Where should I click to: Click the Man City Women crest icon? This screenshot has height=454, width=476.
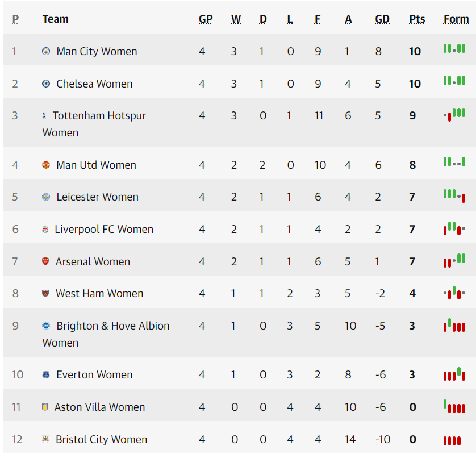pos(46,51)
